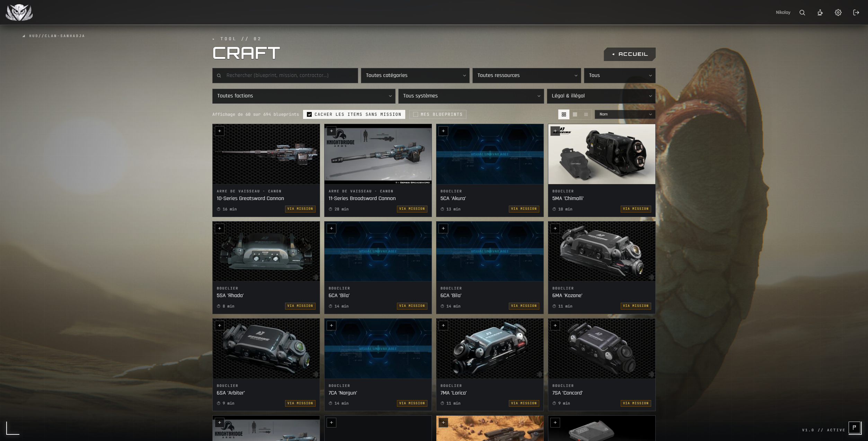Enable 'Mes blueprints' checkbox
Image resolution: width=868 pixels, height=441 pixels.
pyautogui.click(x=416, y=114)
